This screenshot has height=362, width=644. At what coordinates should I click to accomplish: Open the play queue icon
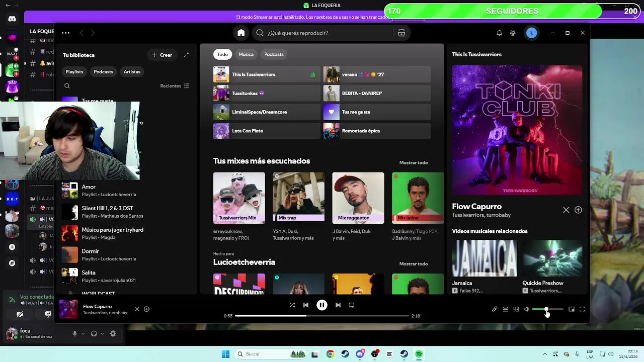505,309
